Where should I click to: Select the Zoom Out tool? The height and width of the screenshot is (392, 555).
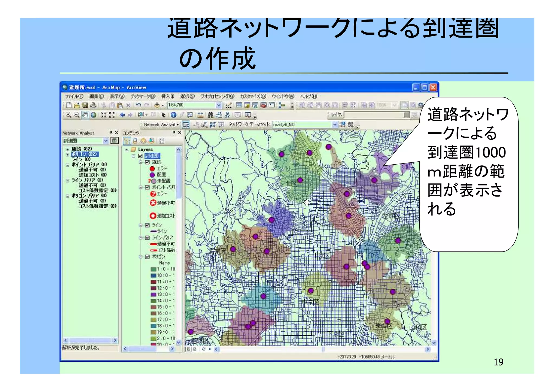click(77, 115)
